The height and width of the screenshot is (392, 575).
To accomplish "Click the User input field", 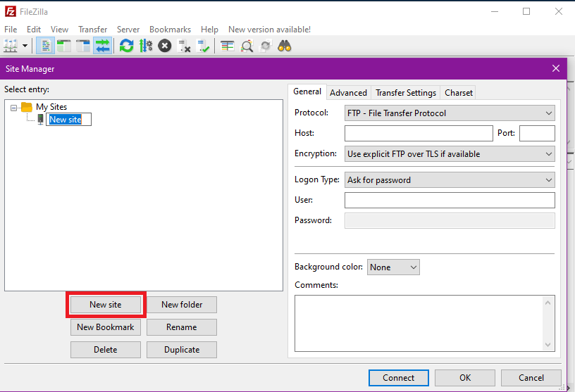I will [x=450, y=200].
